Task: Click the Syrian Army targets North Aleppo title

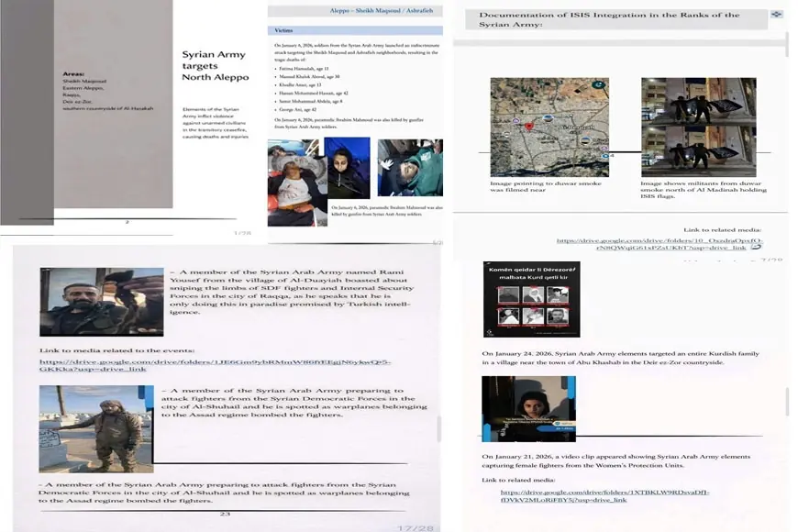Action: click(215, 66)
